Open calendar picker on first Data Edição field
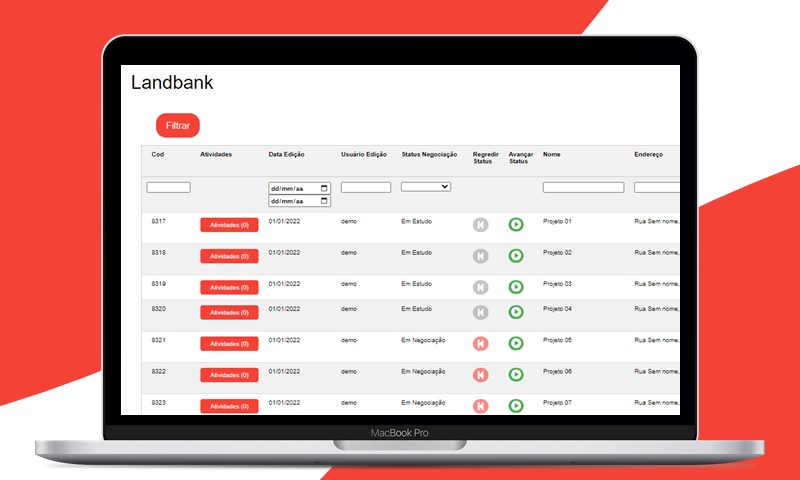The image size is (800, 480). coord(324,188)
